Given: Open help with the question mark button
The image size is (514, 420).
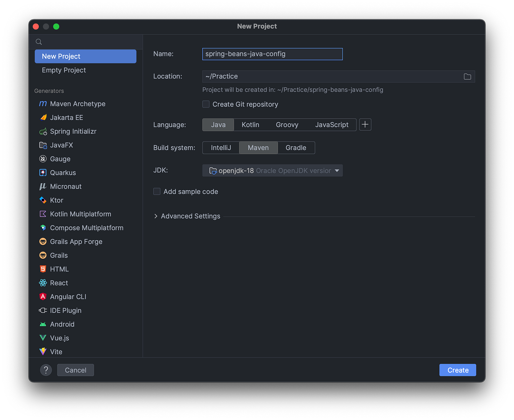Looking at the screenshot, I should (x=46, y=370).
